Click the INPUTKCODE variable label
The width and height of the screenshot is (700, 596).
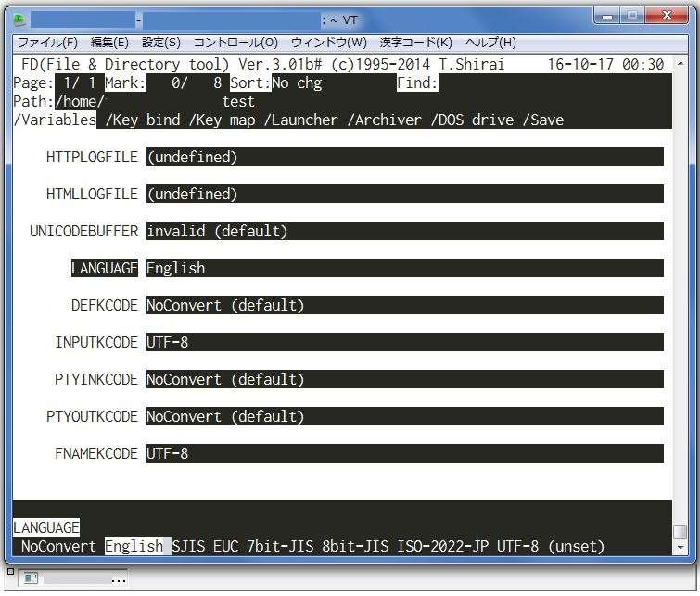click(96, 342)
